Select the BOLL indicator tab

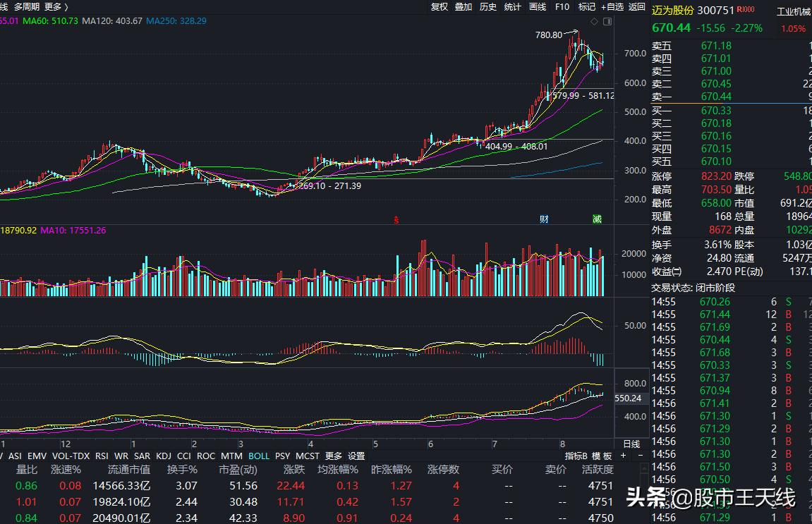pos(259,456)
